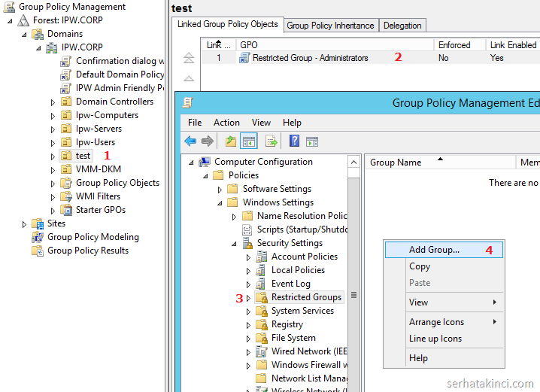The image size is (540, 392).
Task: Click the Up One Level folder icon
Action: (x=231, y=141)
